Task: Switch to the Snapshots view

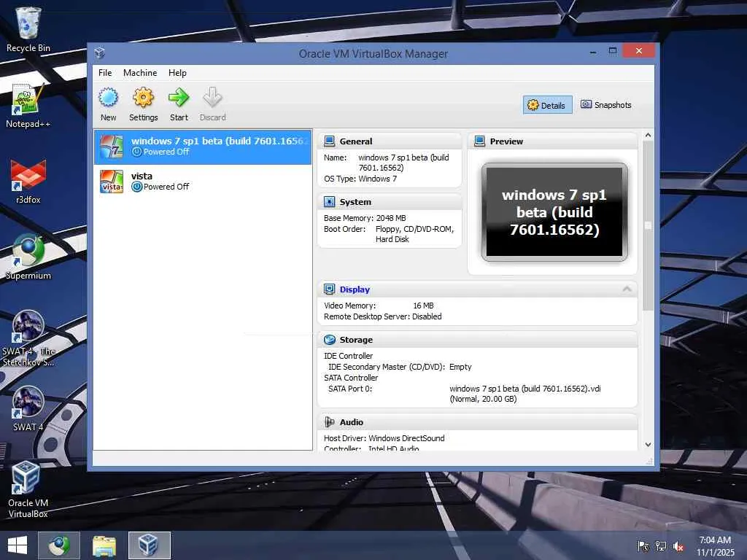Action: [x=606, y=105]
